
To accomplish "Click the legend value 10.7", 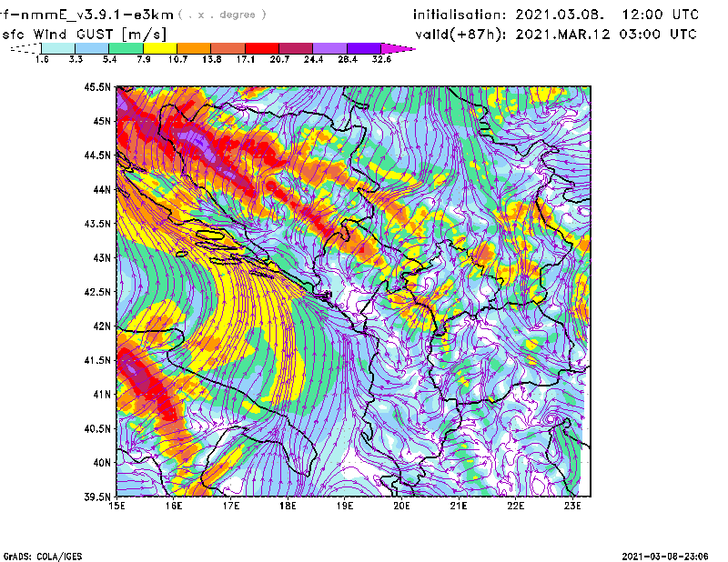I will (177, 59).
